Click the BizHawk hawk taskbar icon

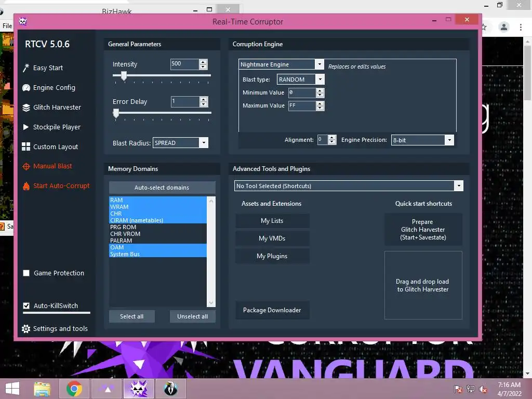(170, 389)
